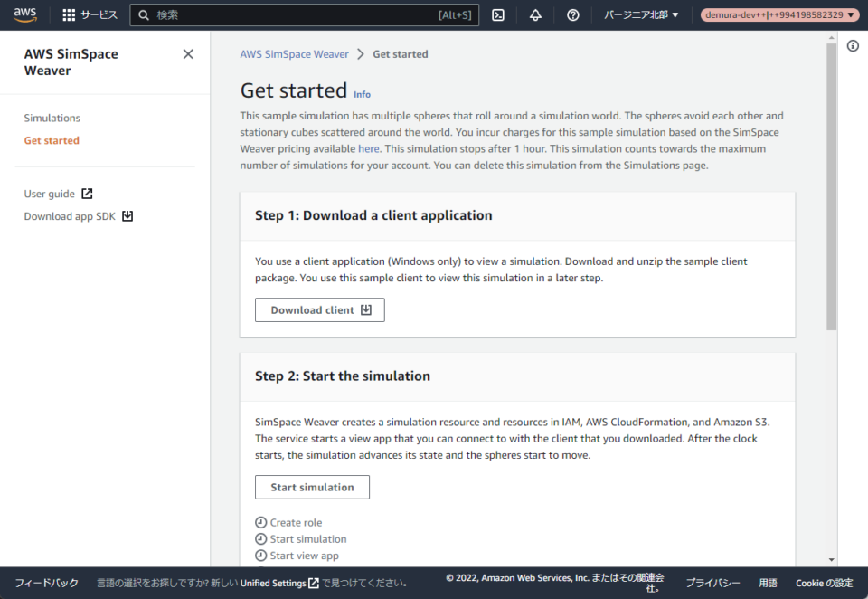This screenshot has width=868, height=599.
Task: Click the search magnifier icon
Action: (x=145, y=14)
